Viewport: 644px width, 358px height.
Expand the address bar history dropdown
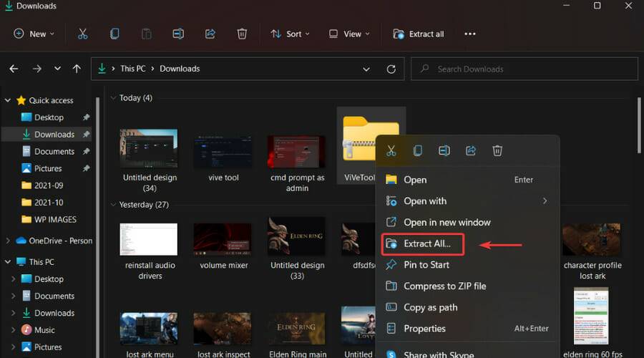point(366,69)
